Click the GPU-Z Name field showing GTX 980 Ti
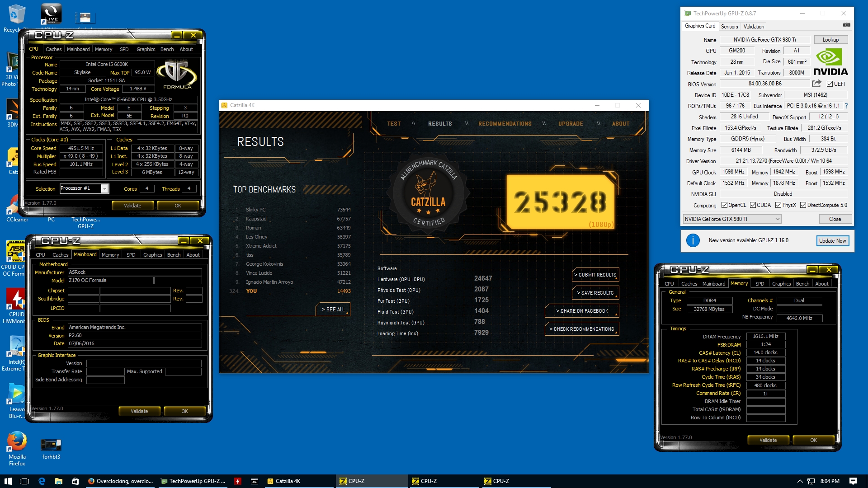Image resolution: width=868 pixels, height=488 pixels. tap(764, 40)
